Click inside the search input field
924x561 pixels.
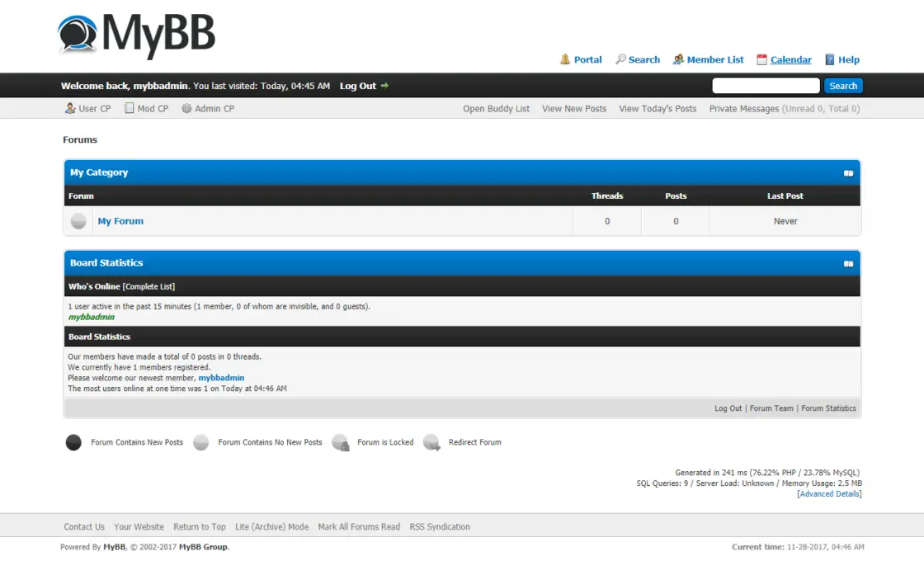[x=766, y=85]
